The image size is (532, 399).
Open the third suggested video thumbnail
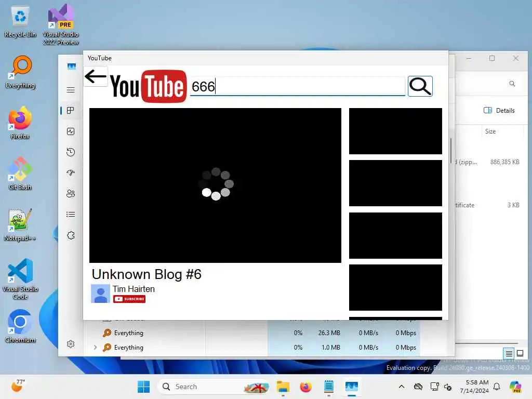(395, 235)
